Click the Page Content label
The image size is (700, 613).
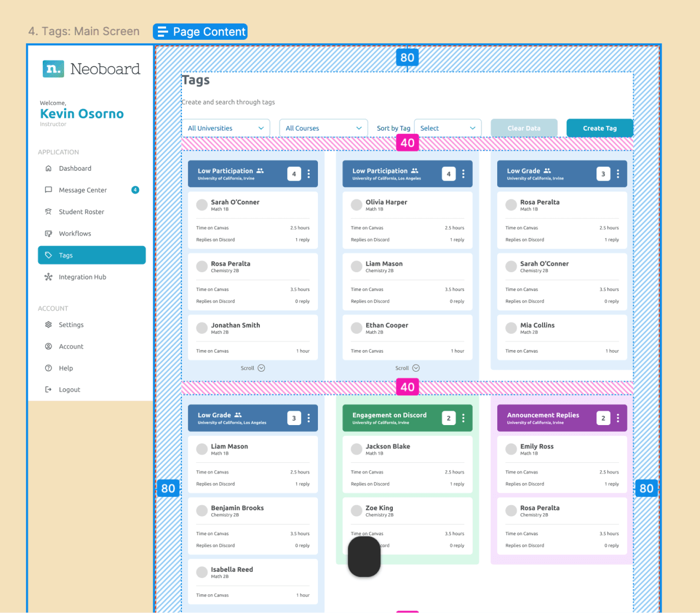(200, 31)
